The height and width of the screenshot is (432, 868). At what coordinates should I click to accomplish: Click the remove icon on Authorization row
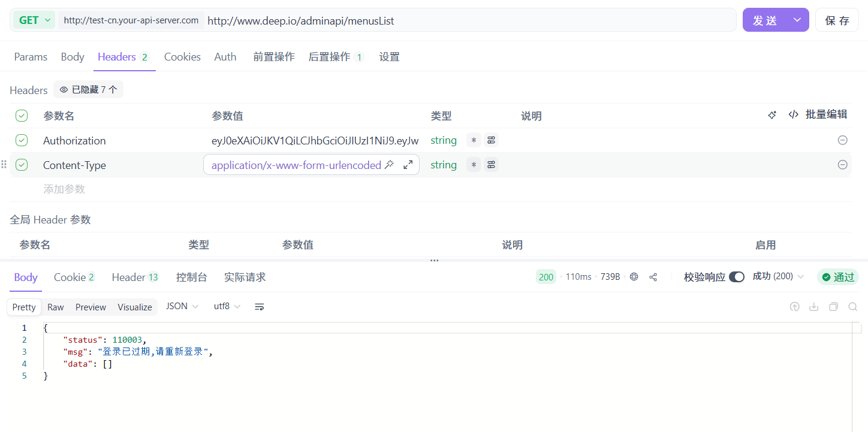[x=842, y=140]
